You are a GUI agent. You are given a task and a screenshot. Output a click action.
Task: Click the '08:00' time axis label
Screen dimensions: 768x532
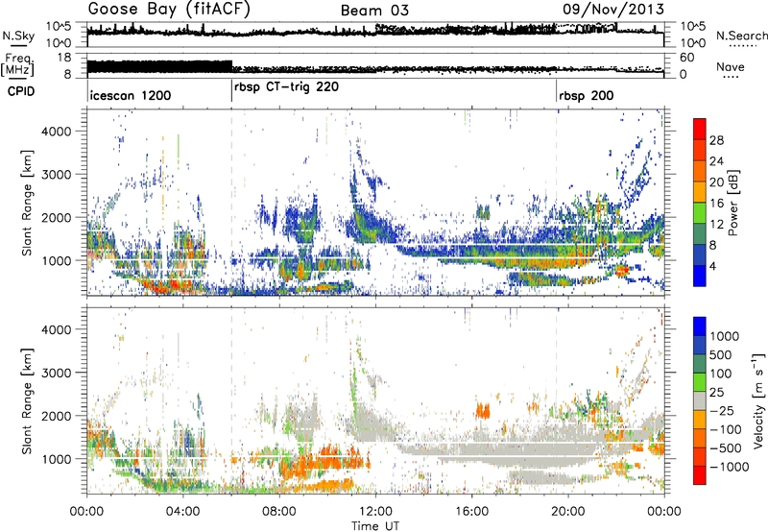coord(278,512)
